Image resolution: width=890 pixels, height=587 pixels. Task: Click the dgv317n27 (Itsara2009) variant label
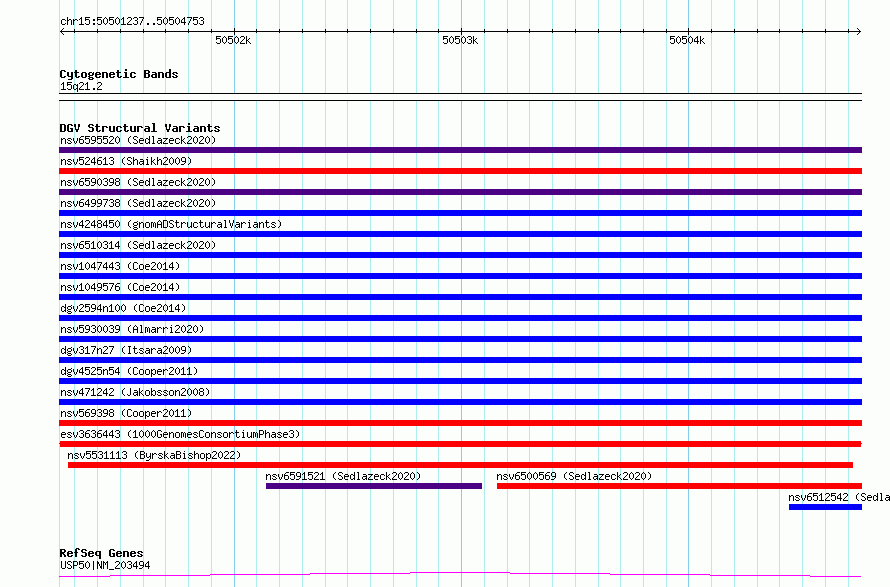125,350
